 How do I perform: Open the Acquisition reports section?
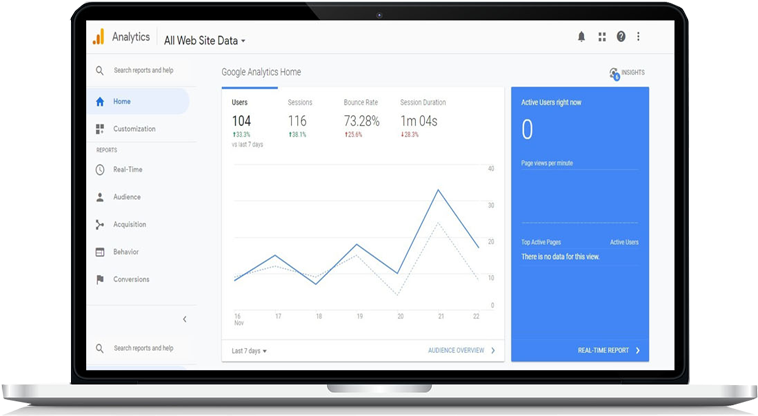point(130,225)
